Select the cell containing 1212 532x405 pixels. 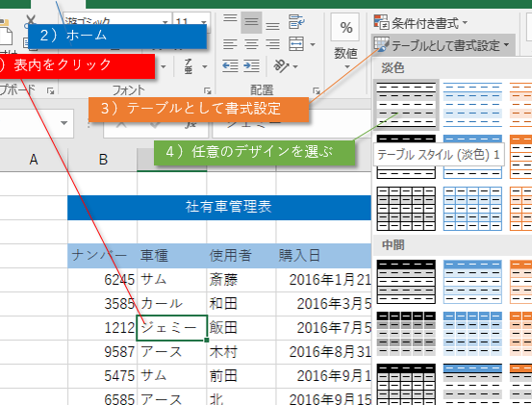[x=103, y=328]
